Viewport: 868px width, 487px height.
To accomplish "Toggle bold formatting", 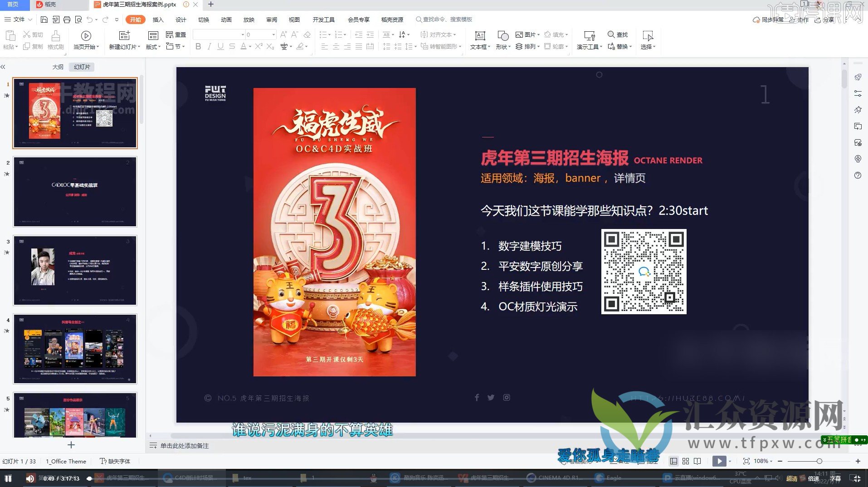I will tap(198, 46).
